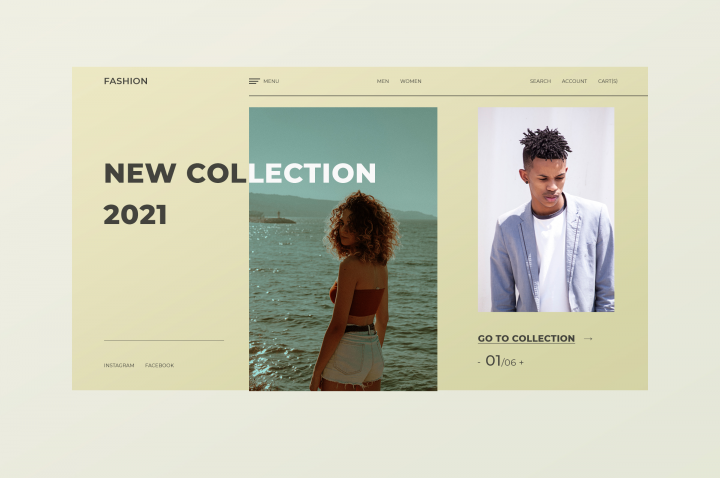Click the minus sign before 01/06

tap(479, 363)
